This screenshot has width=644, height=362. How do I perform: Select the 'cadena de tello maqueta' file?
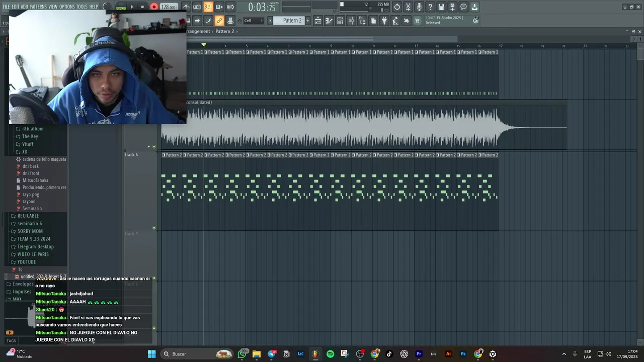(44, 159)
